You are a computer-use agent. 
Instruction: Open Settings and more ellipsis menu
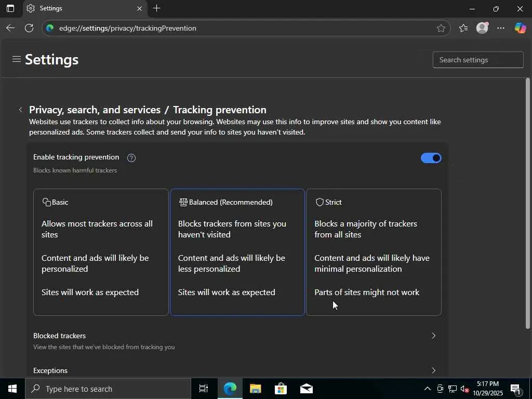[501, 28]
